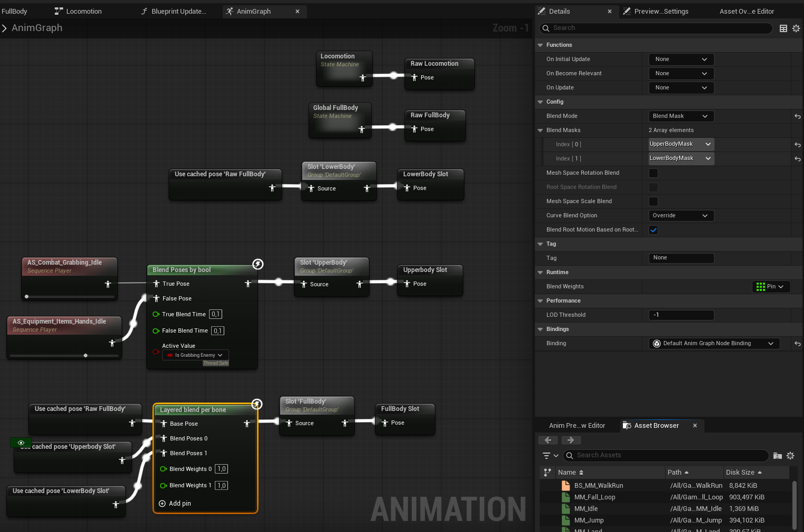This screenshot has width=804, height=532.
Task: Open the Blend Mode dropdown
Action: point(681,116)
